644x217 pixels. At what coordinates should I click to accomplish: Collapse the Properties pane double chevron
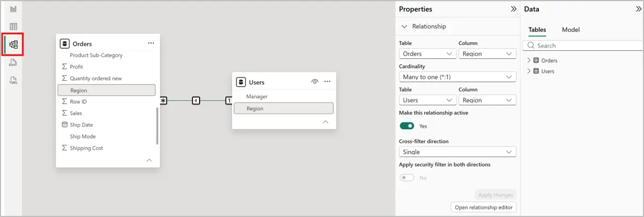514,9
